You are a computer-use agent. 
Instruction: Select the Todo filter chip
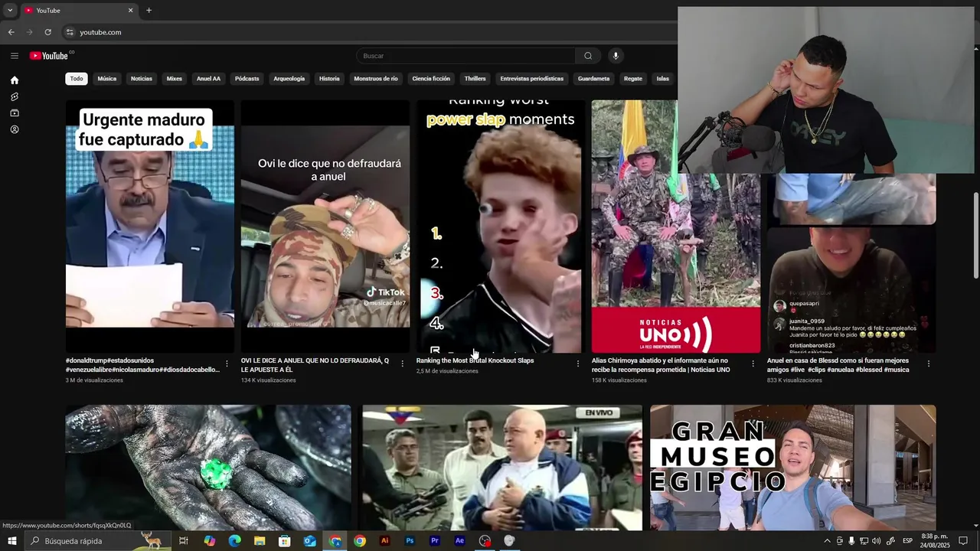77,79
